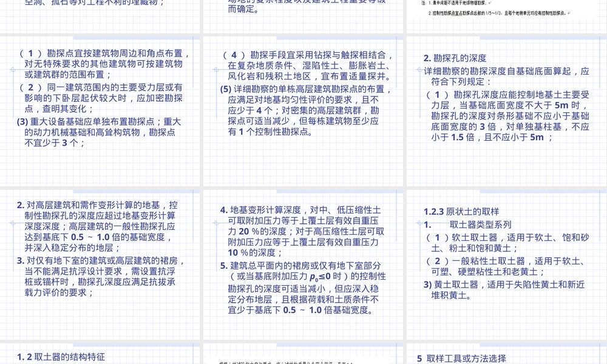Click the paragraph 3. 对仅有地下室的建筑
The height and width of the screenshot is (364, 607).
click(101, 277)
